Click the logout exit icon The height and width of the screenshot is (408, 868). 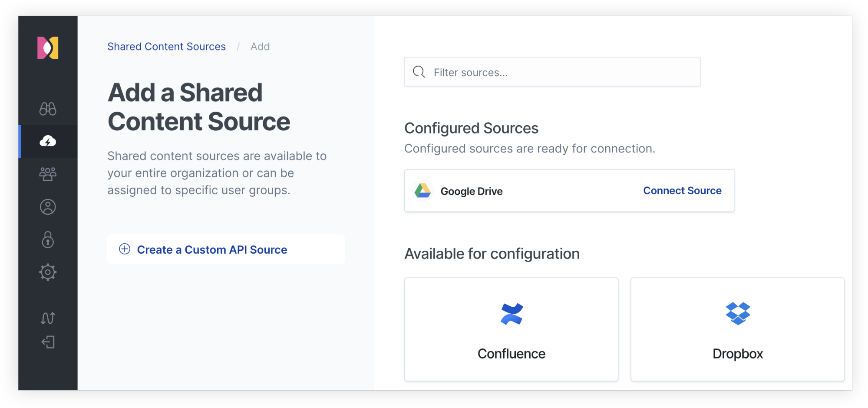click(48, 342)
